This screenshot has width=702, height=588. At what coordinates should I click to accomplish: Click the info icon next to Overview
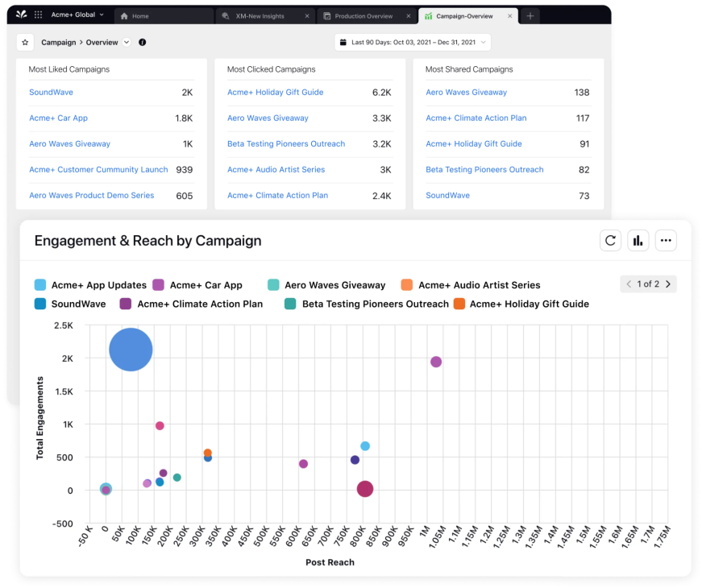[143, 42]
